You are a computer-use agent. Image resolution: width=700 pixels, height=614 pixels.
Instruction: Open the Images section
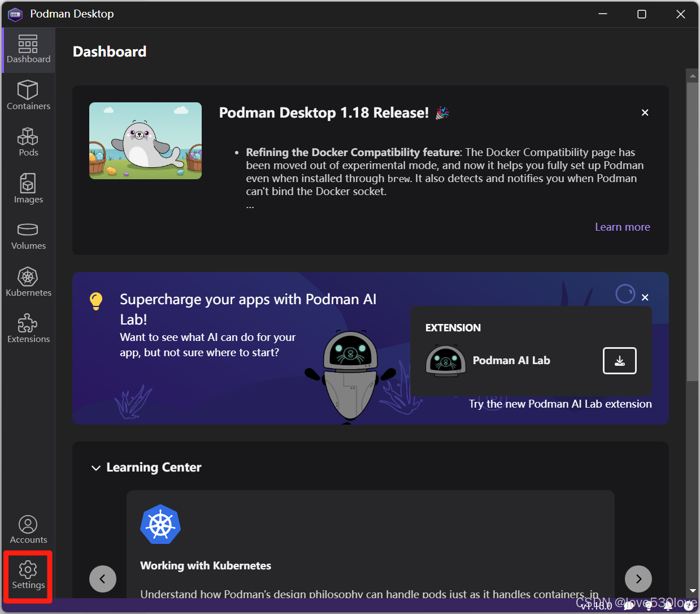click(28, 189)
